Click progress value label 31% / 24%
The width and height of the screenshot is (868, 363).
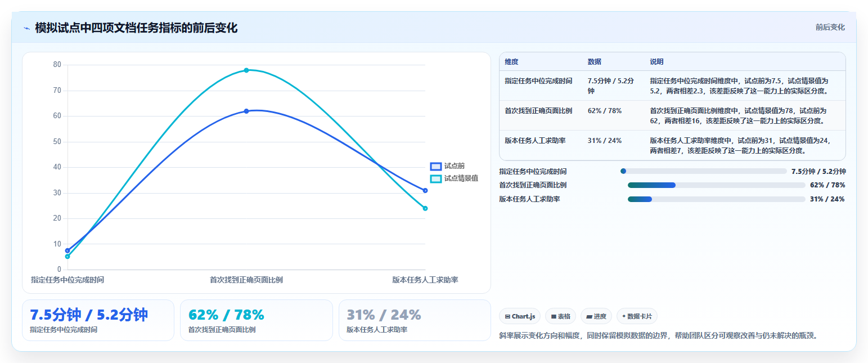tap(827, 199)
